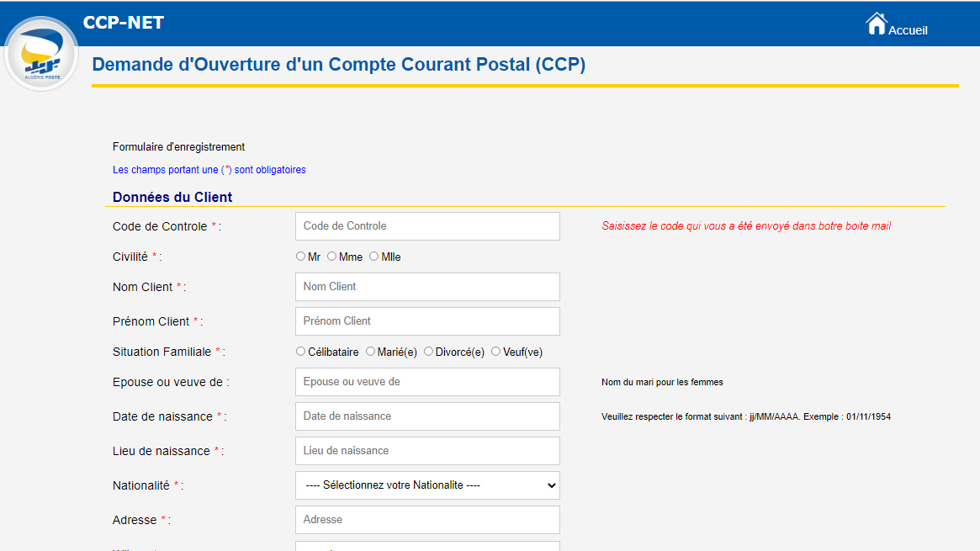Select the Mme civility option
This screenshot has width=980, height=551.
(x=332, y=257)
